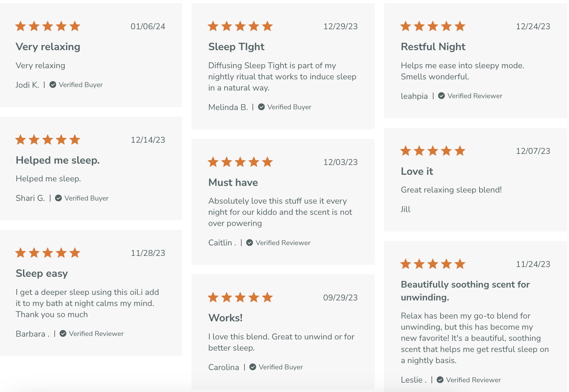Click the stars on the "Sleep easy" review
This screenshot has width=569, height=392.
tap(48, 253)
